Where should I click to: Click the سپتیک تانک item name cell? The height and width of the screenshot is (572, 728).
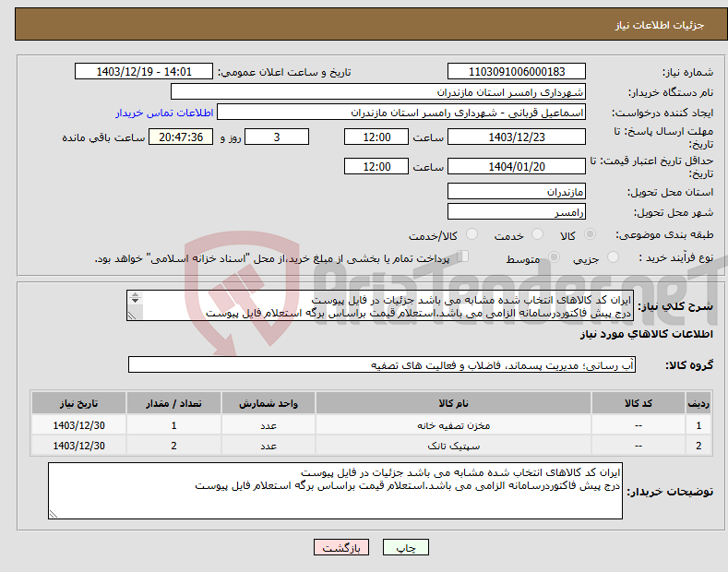[x=453, y=446]
